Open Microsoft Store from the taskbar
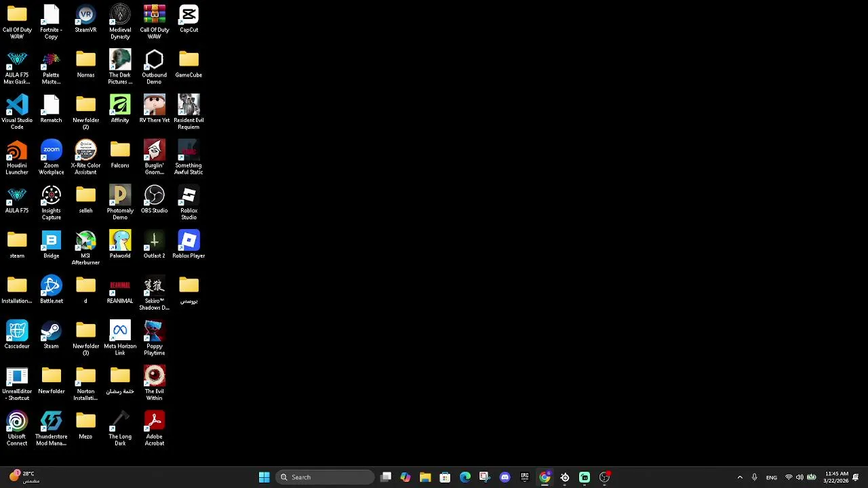Image resolution: width=868 pixels, height=488 pixels. tap(445, 477)
